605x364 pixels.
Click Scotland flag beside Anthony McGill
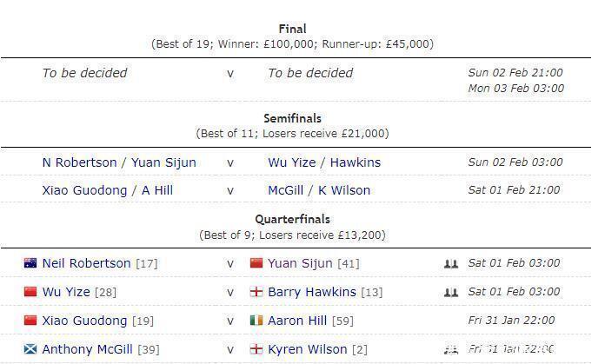pyautogui.click(x=30, y=349)
